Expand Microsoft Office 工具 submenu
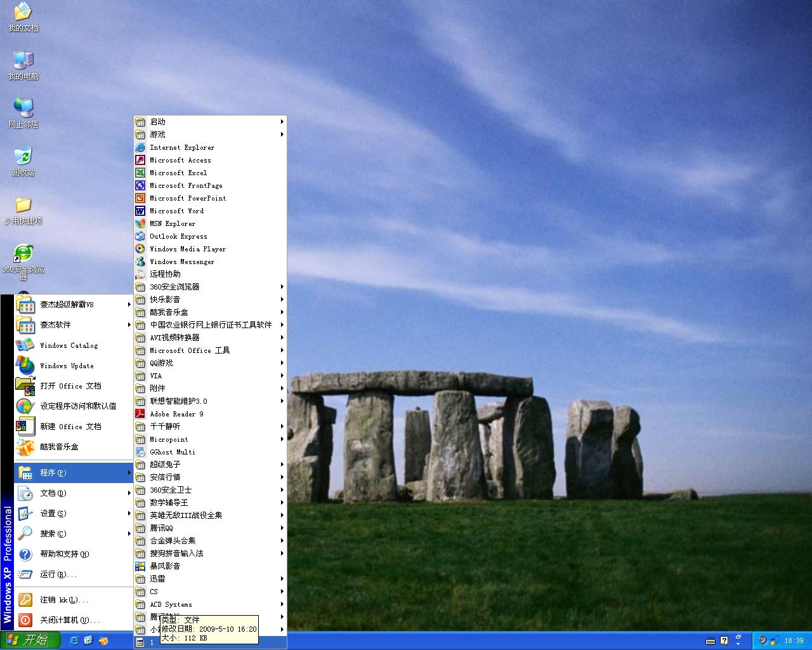This screenshot has width=812, height=650. [210, 350]
